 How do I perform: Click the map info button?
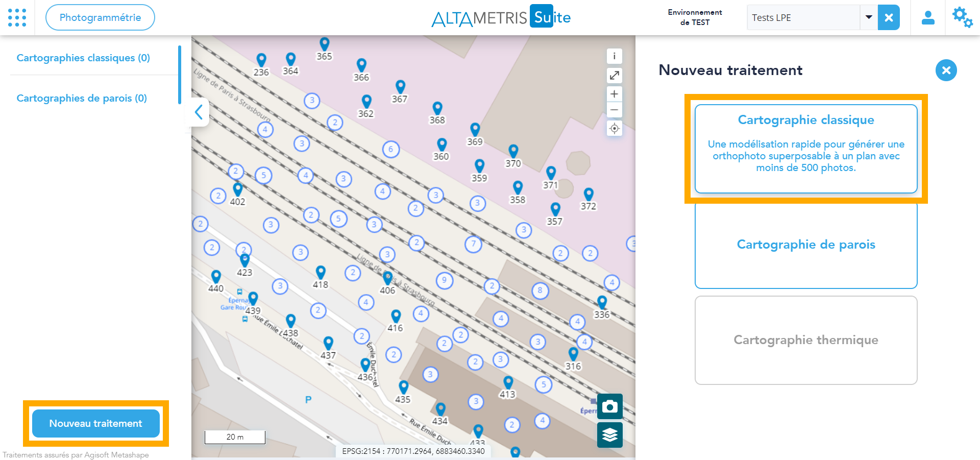[614, 56]
